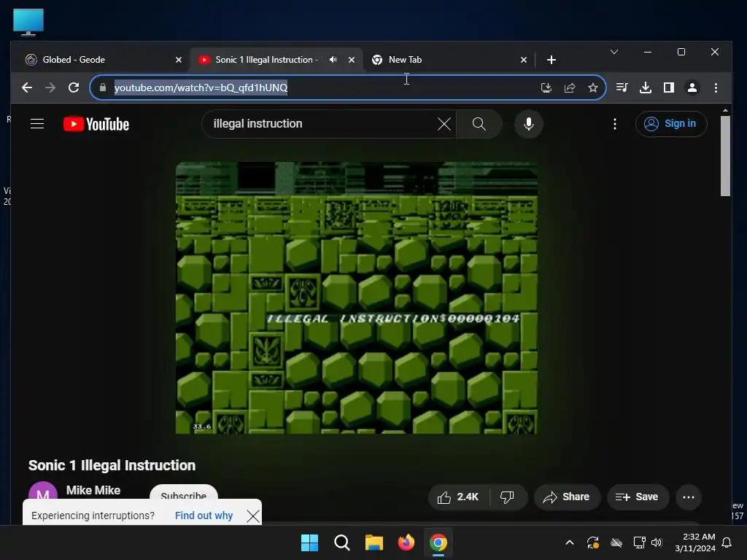Click Find out why link

point(204,516)
